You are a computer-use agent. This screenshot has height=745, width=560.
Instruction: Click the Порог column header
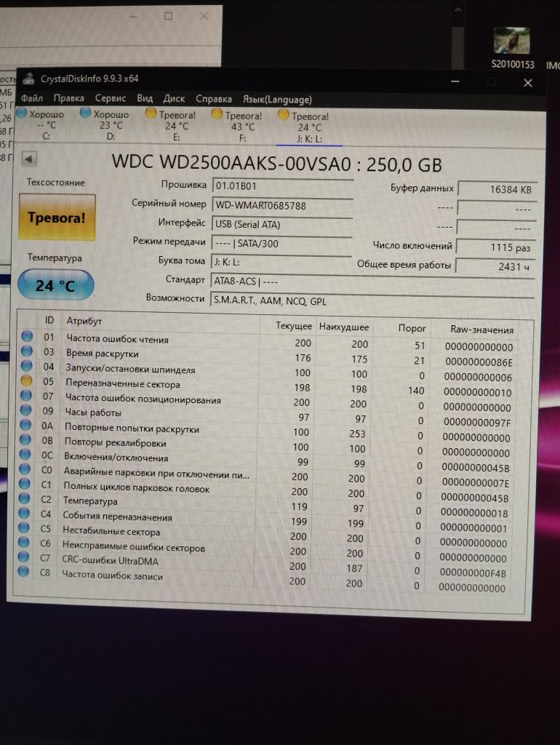(x=412, y=328)
